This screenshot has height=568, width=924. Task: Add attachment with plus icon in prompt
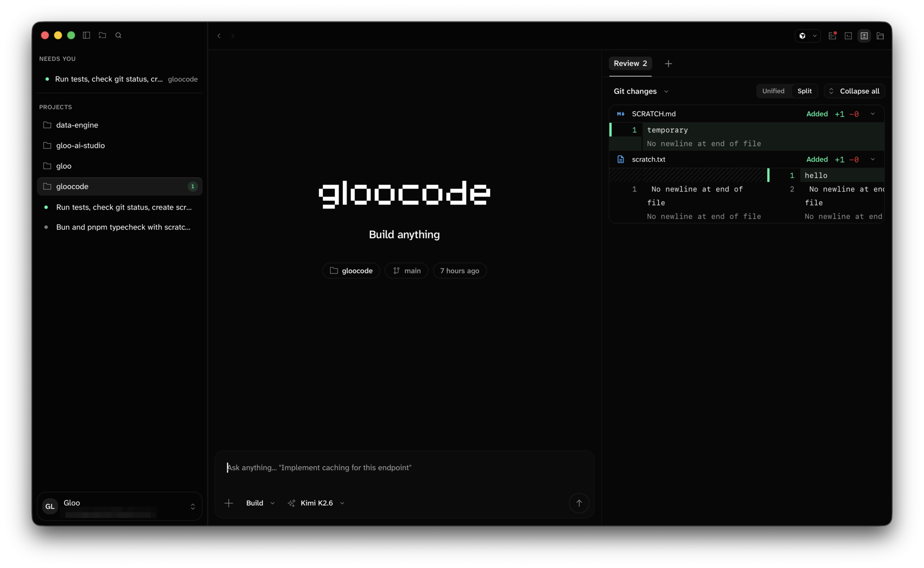coord(229,503)
